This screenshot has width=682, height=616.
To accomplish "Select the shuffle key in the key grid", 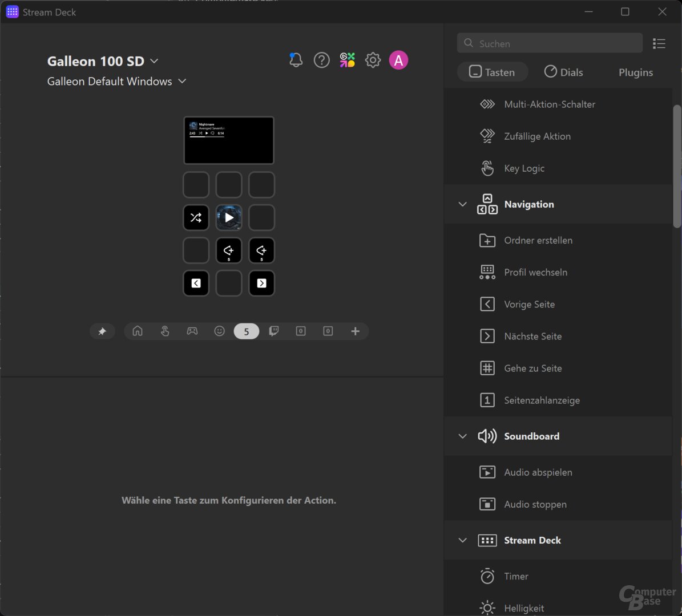I will pos(196,217).
